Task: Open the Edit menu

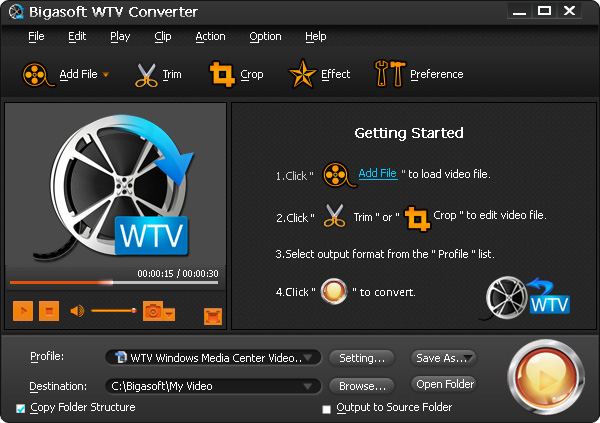Action: [x=77, y=36]
